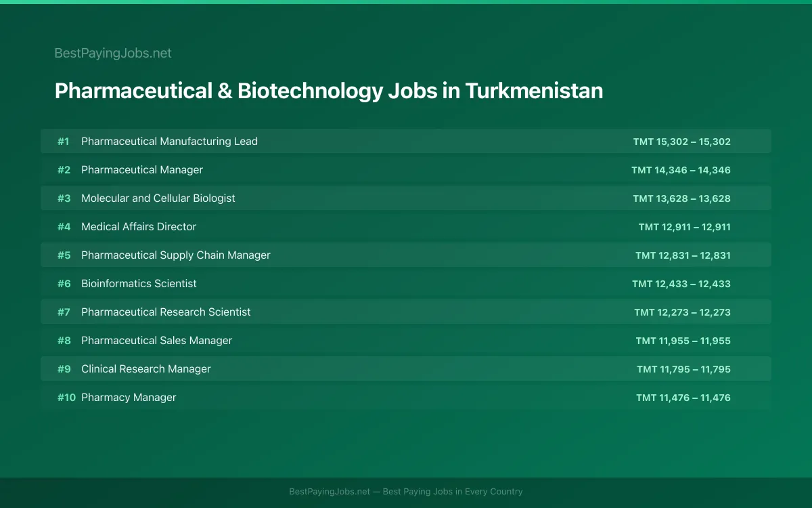This screenshot has width=812, height=508.
Task: Click rank number #3
Action: pyautogui.click(x=64, y=198)
